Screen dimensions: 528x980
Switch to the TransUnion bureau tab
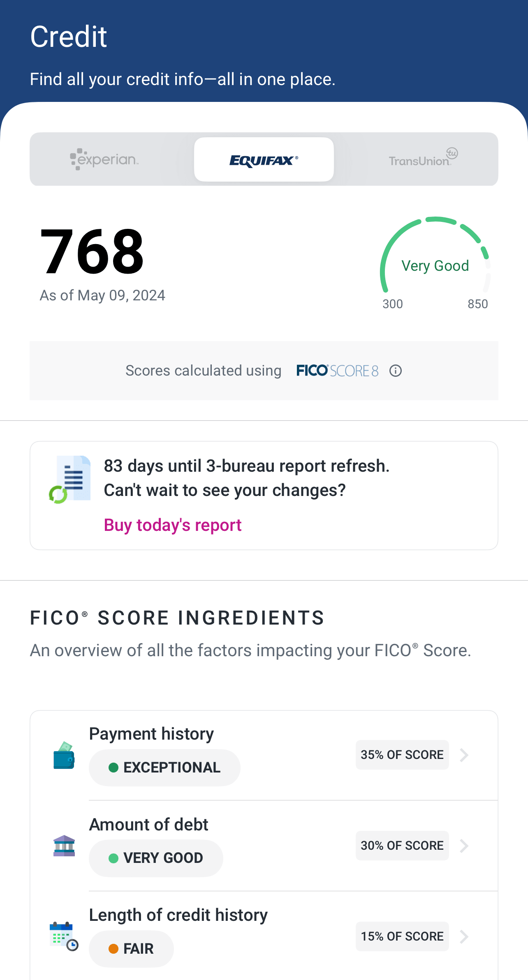(423, 159)
